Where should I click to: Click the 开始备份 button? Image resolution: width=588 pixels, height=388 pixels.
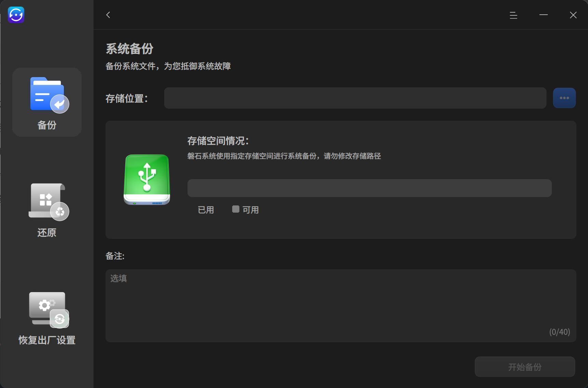point(525,367)
